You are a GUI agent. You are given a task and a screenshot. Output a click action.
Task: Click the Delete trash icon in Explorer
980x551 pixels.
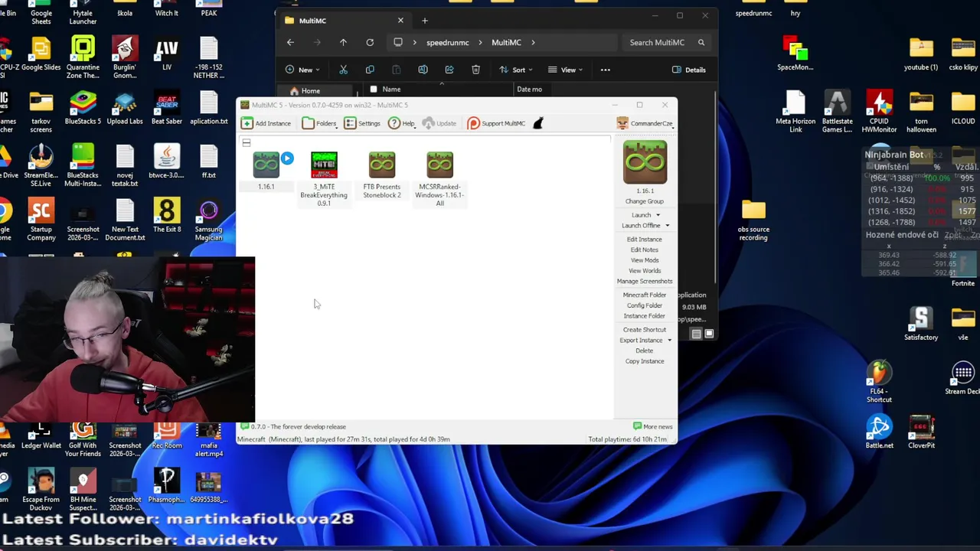(475, 70)
